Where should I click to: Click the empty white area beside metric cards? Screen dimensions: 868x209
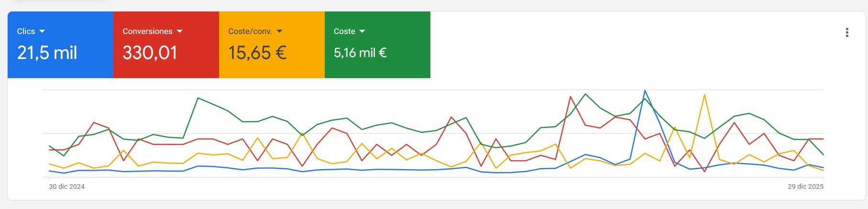[x=622, y=46]
